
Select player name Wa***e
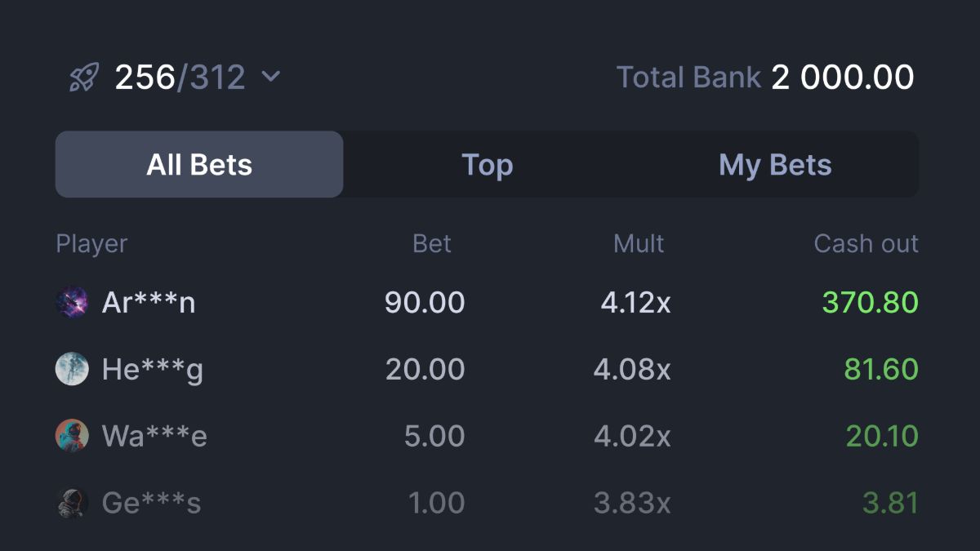pos(154,437)
